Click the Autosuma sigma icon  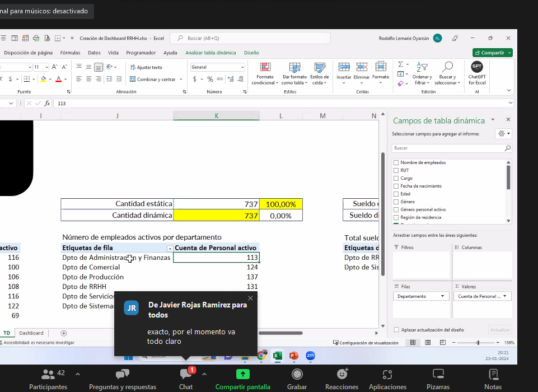pos(400,64)
